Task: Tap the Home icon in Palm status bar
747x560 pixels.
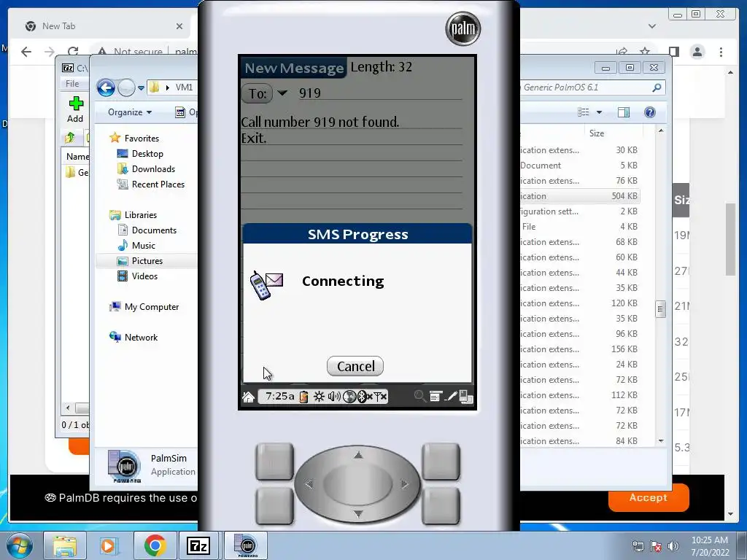Action: pos(248,397)
